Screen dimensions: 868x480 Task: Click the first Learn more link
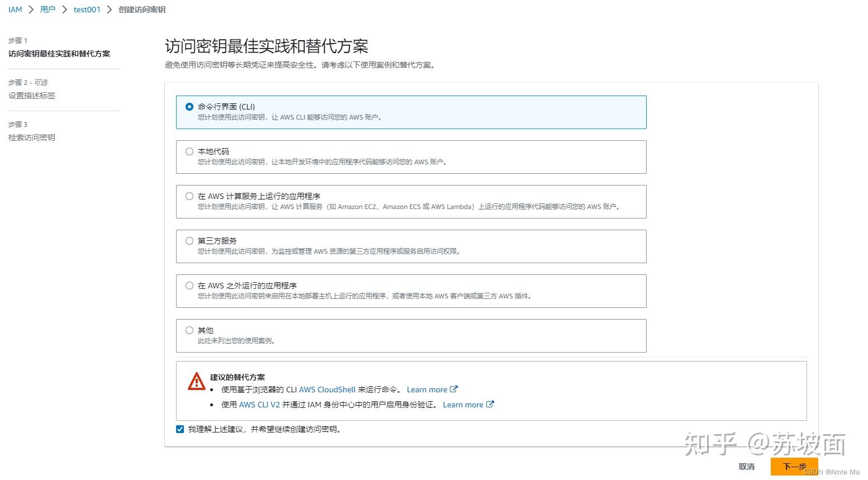426,389
